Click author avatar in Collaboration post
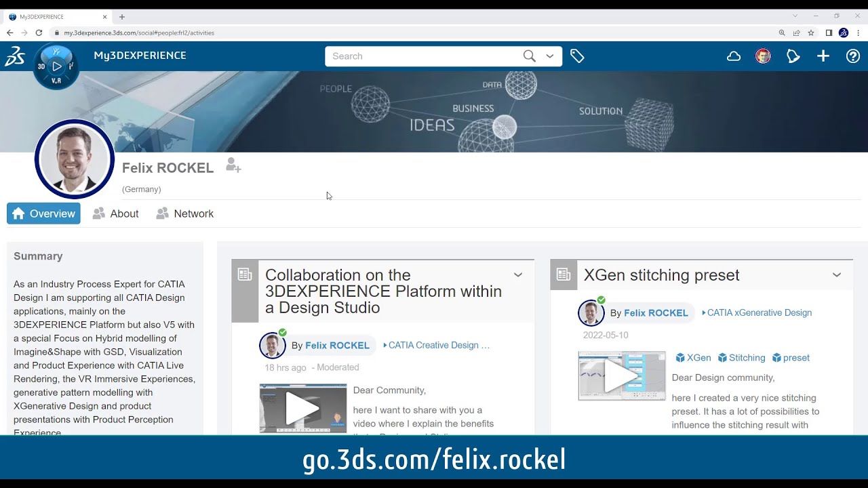The image size is (868, 488). [x=273, y=345]
